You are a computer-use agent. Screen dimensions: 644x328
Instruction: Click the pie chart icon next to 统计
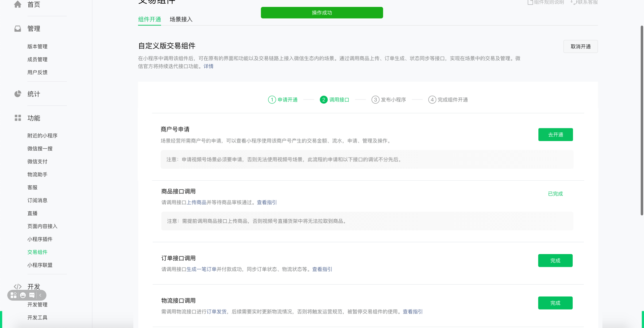[x=18, y=94]
